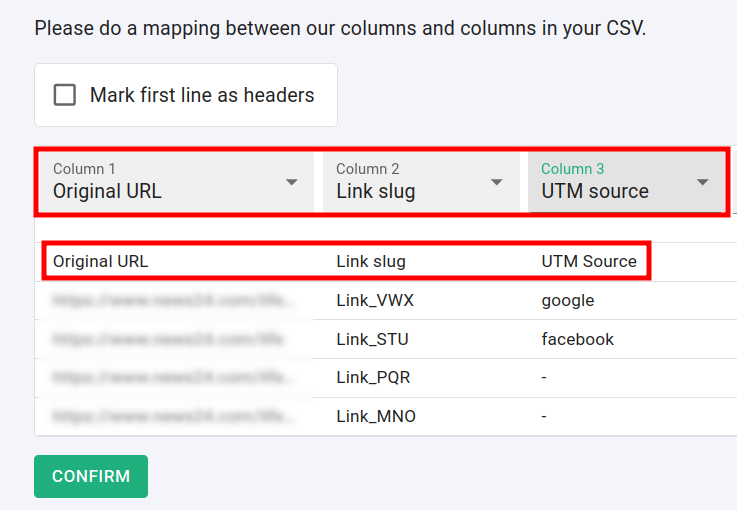Select the Link_PQR cell
The height and width of the screenshot is (510, 737).
pos(373,378)
